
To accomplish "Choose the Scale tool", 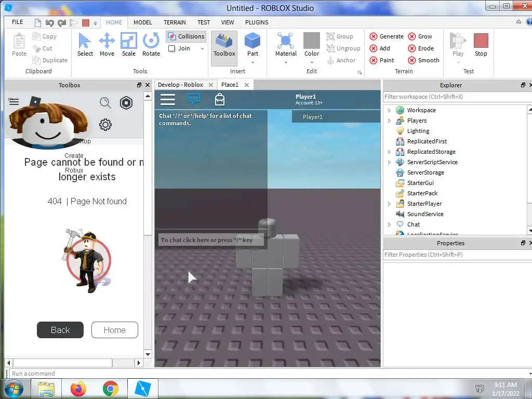I will [129, 45].
